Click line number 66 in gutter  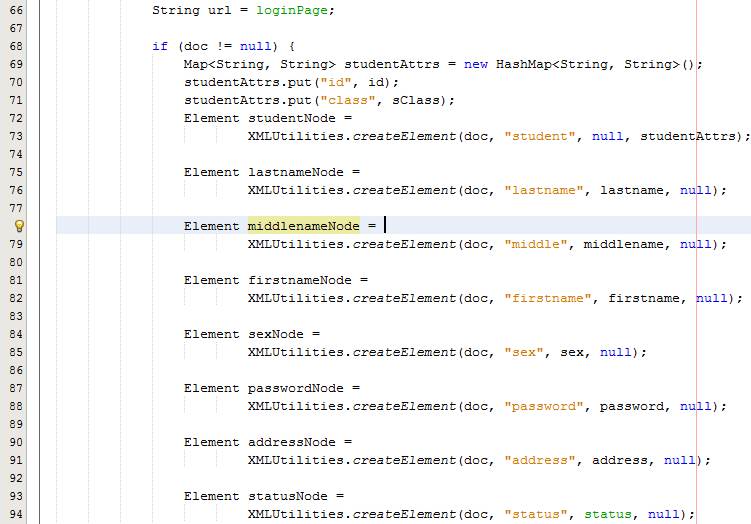click(16, 10)
